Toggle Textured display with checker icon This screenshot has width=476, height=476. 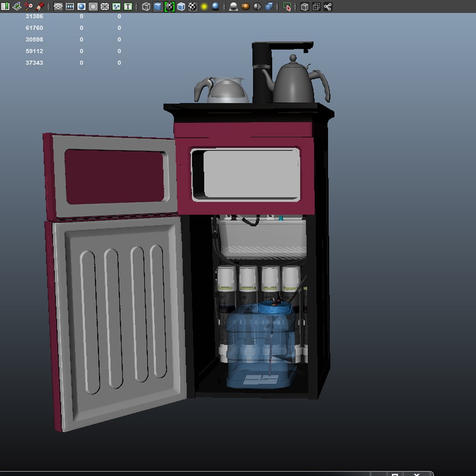click(193, 6)
